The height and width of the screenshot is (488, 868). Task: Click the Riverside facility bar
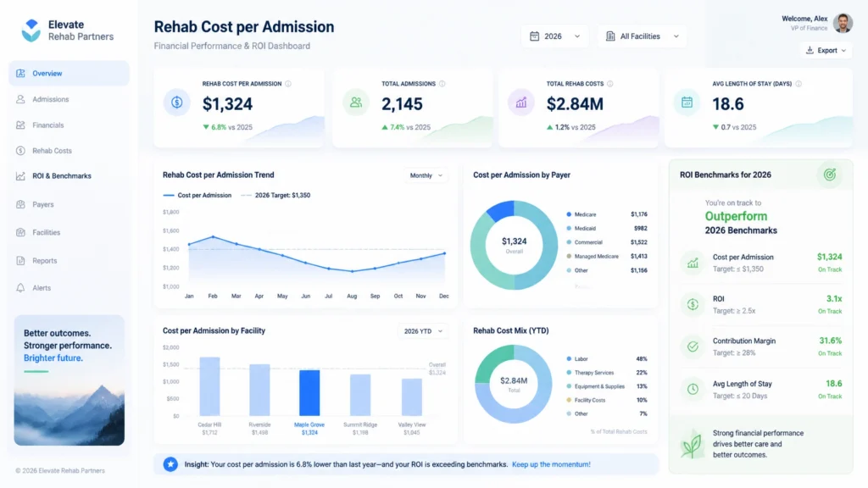tap(259, 390)
